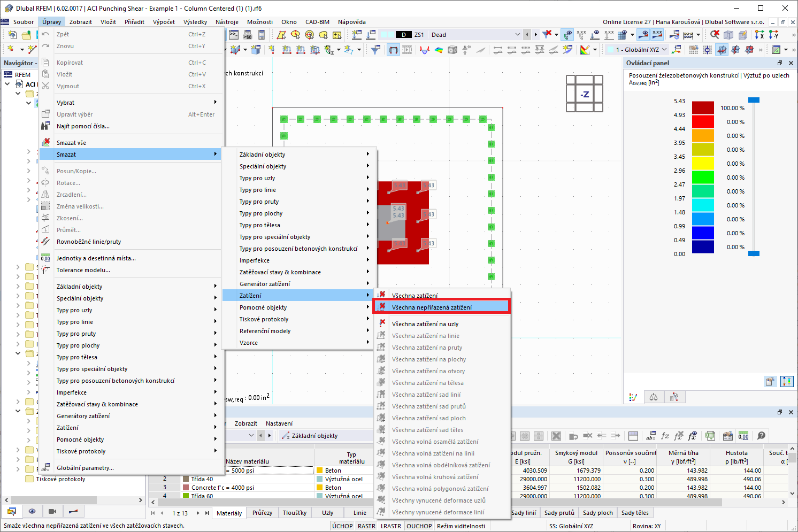Open the Výpočet menu
Image resolution: width=798 pixels, height=532 pixels.
pyautogui.click(x=164, y=22)
